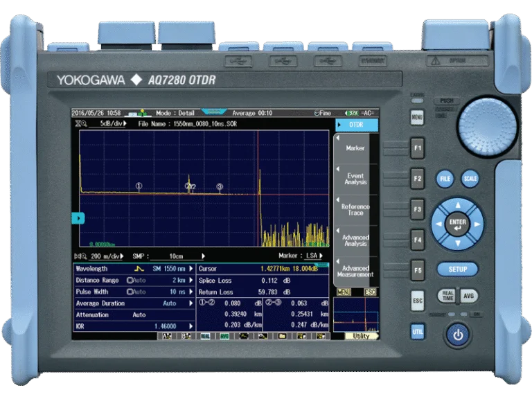The height and width of the screenshot is (399, 532).
Task: Click the ENTER key on the directional pad
Action: tap(458, 224)
